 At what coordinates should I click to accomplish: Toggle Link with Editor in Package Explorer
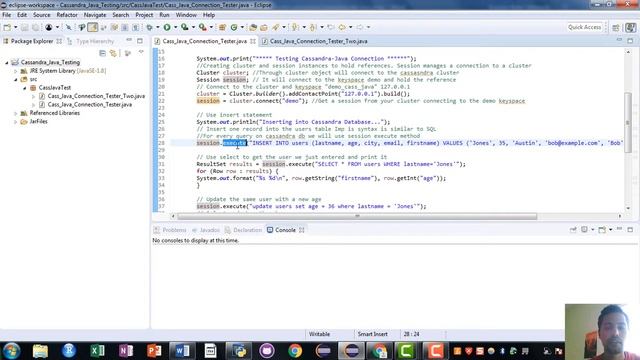pyautogui.click(x=113, y=53)
